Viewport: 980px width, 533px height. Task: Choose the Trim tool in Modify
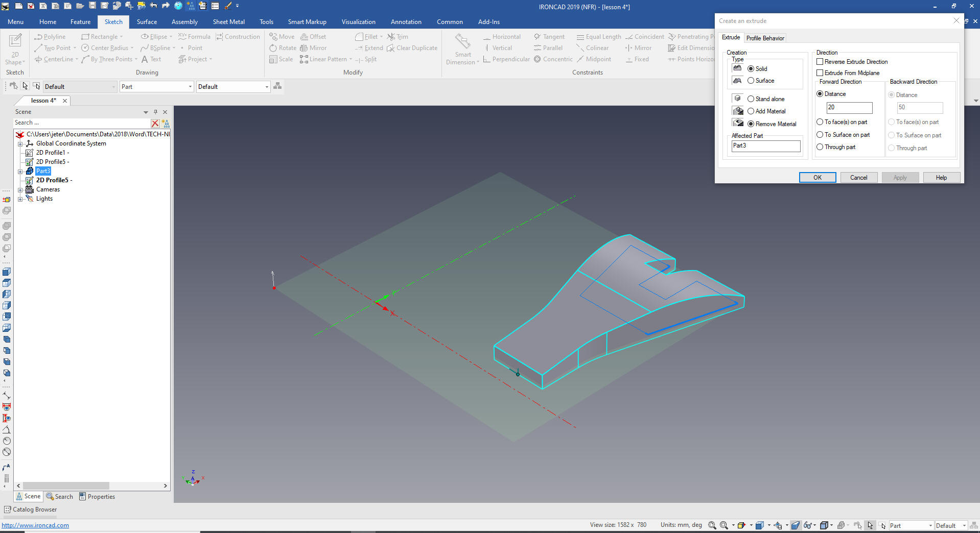tap(398, 37)
